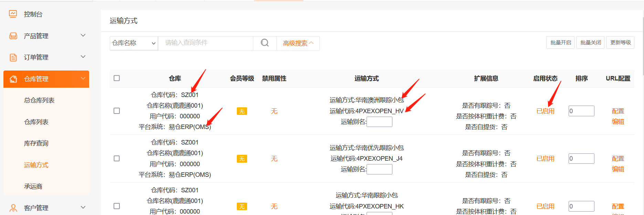Viewport: 644px width, 215px height.
Task: Click the 无 member level badge, 4PXEXOPEN_HV row
Action: click(242, 111)
